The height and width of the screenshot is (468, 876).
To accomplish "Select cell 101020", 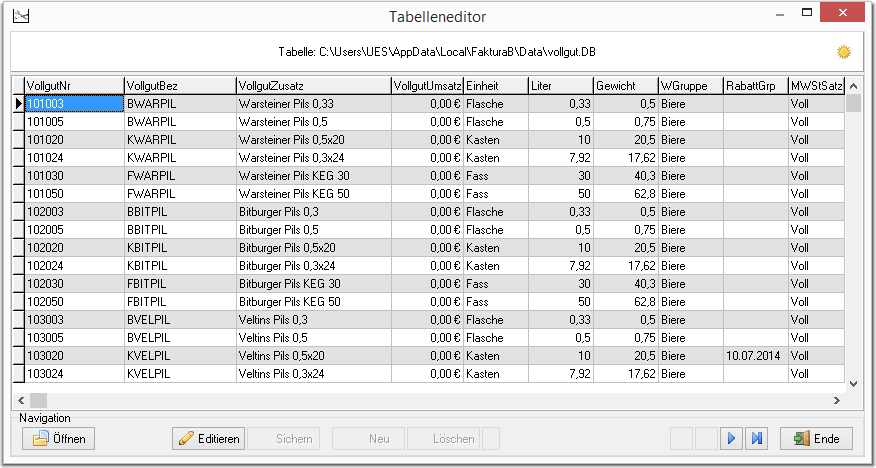I will 75,140.
